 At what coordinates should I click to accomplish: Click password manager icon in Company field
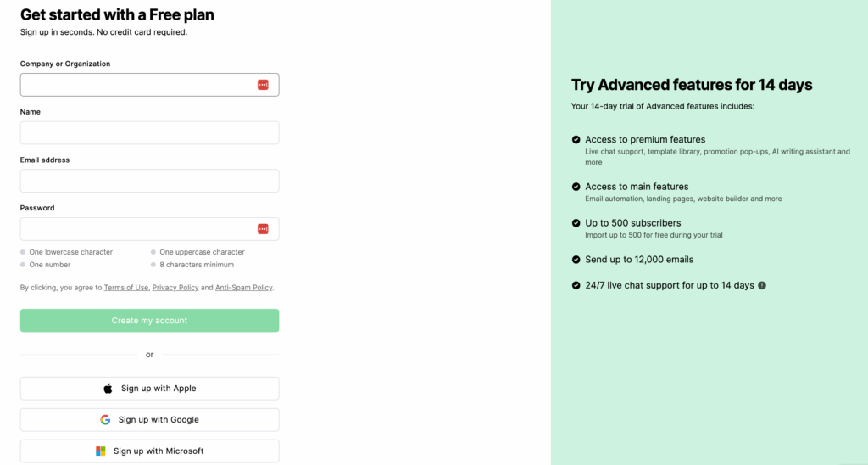263,85
